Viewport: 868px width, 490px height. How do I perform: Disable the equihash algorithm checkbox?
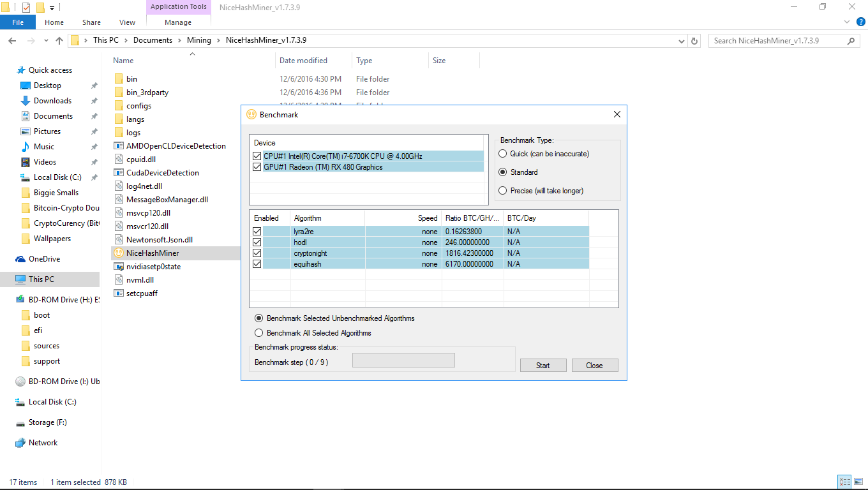click(x=257, y=264)
